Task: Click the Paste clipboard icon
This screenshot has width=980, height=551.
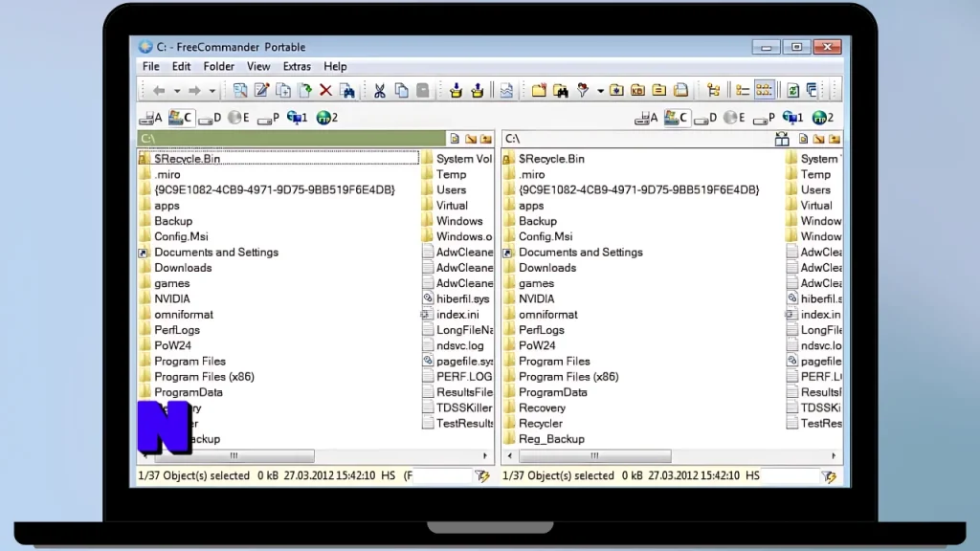Action: click(x=423, y=91)
